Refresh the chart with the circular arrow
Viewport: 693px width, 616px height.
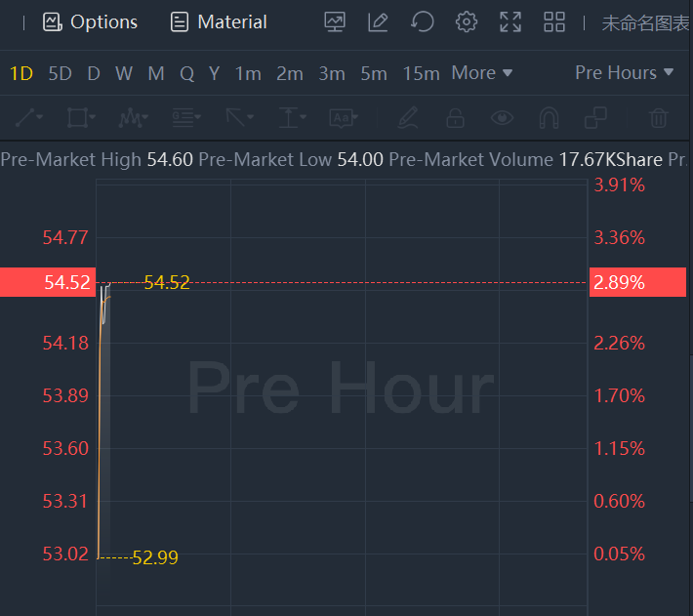422,21
